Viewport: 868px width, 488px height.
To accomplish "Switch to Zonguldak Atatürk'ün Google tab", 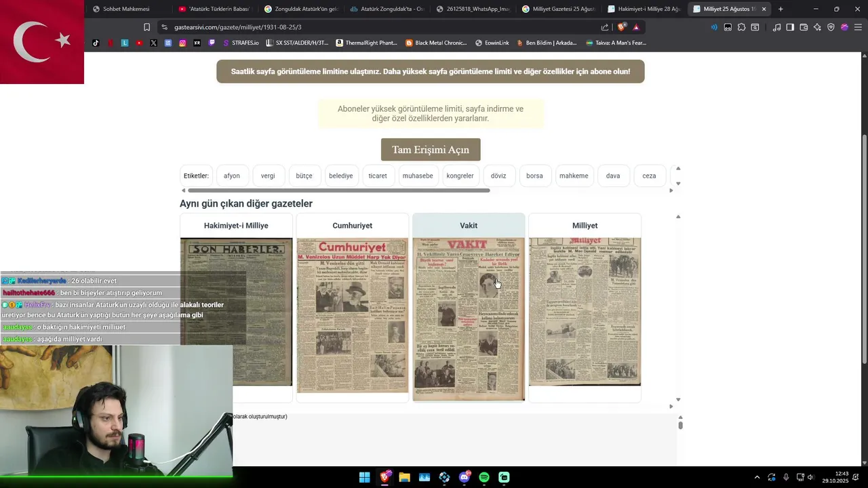I will [x=301, y=9].
